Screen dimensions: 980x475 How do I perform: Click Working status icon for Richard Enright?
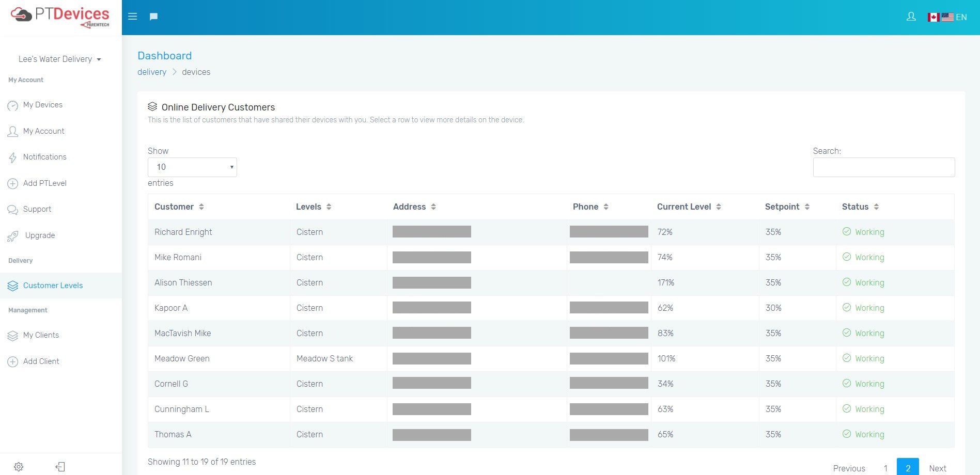(x=846, y=232)
